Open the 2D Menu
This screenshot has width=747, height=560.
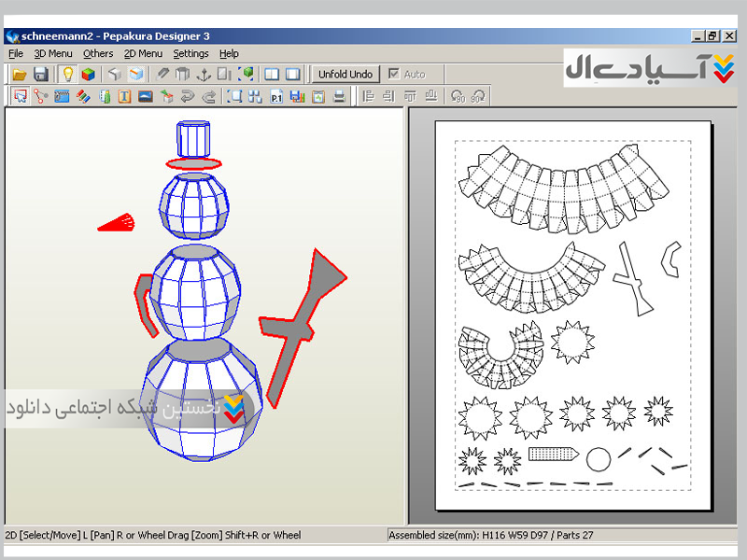143,53
